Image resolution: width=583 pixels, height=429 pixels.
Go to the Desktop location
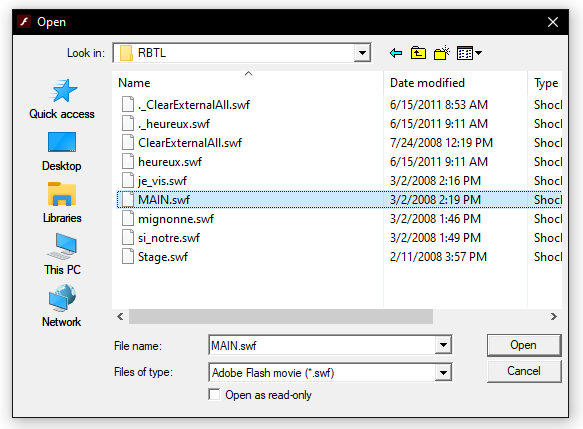coord(62,151)
